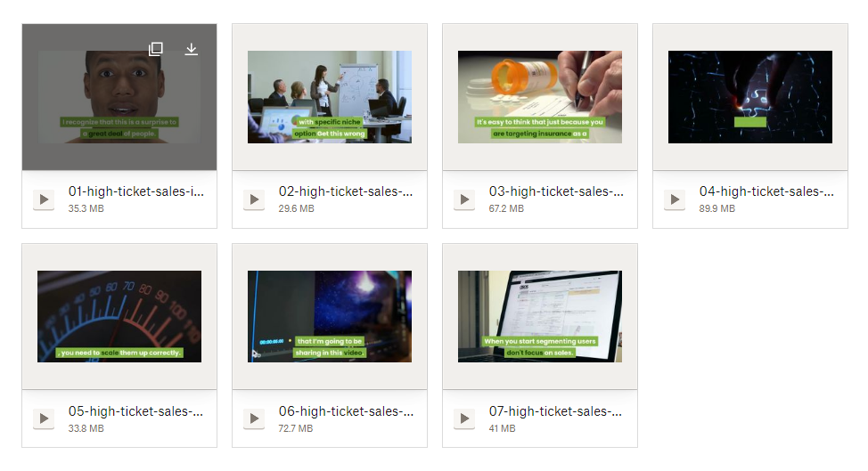
Task: Open the speedometer gauge video thumbnail
Action: [119, 316]
